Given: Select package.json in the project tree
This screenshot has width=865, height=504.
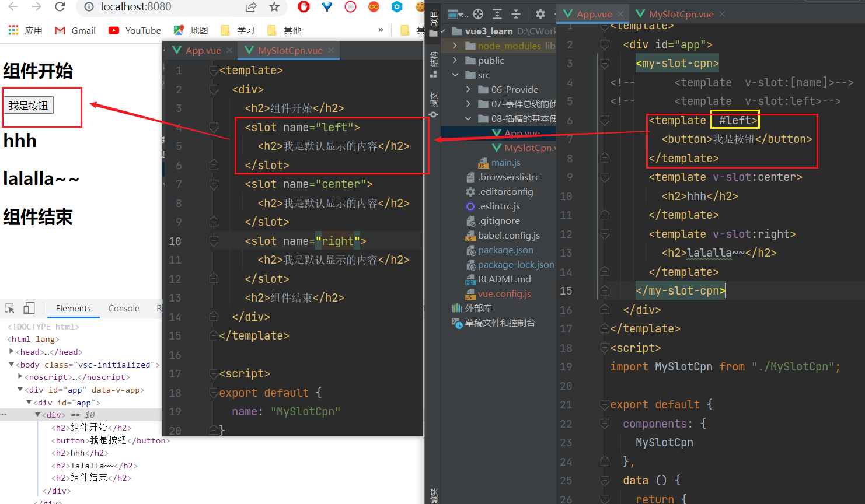Looking at the screenshot, I should click(500, 250).
